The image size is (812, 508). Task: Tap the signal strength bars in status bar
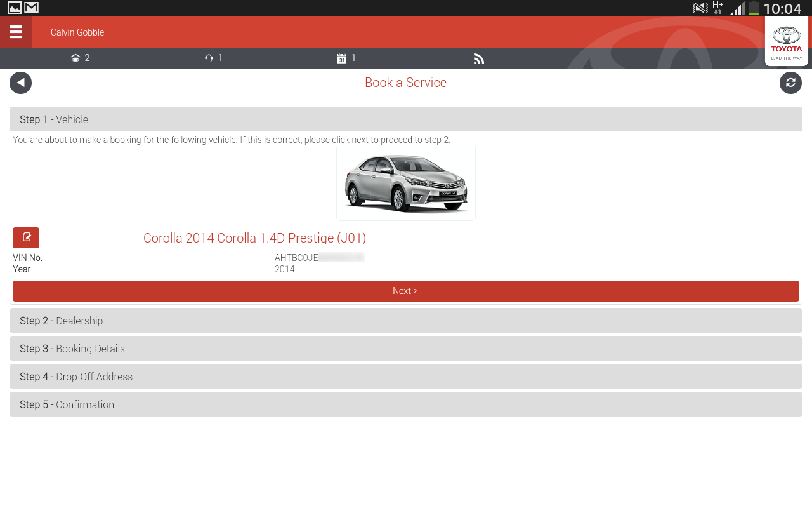pyautogui.click(x=737, y=8)
